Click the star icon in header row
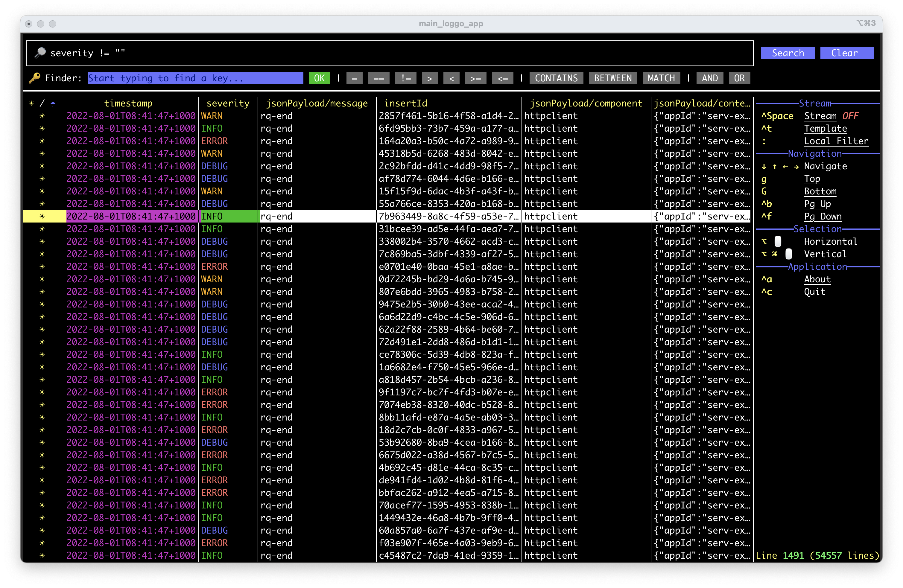This screenshot has height=588, width=903. click(31, 103)
